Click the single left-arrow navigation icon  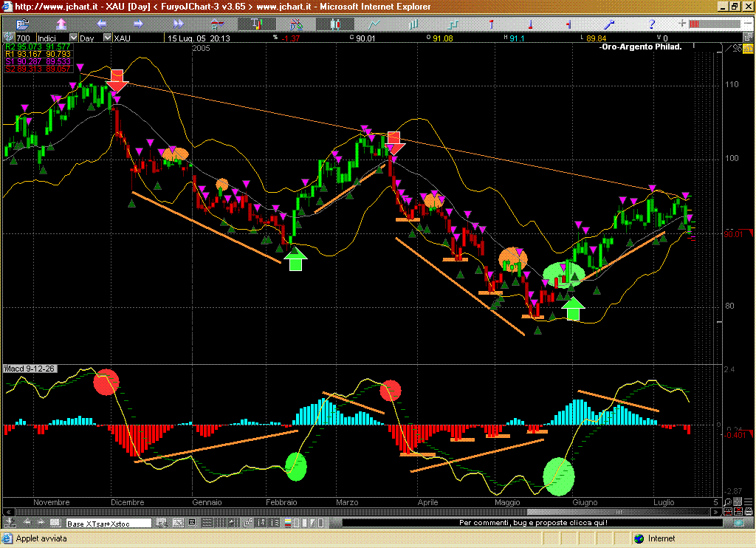coord(103,24)
